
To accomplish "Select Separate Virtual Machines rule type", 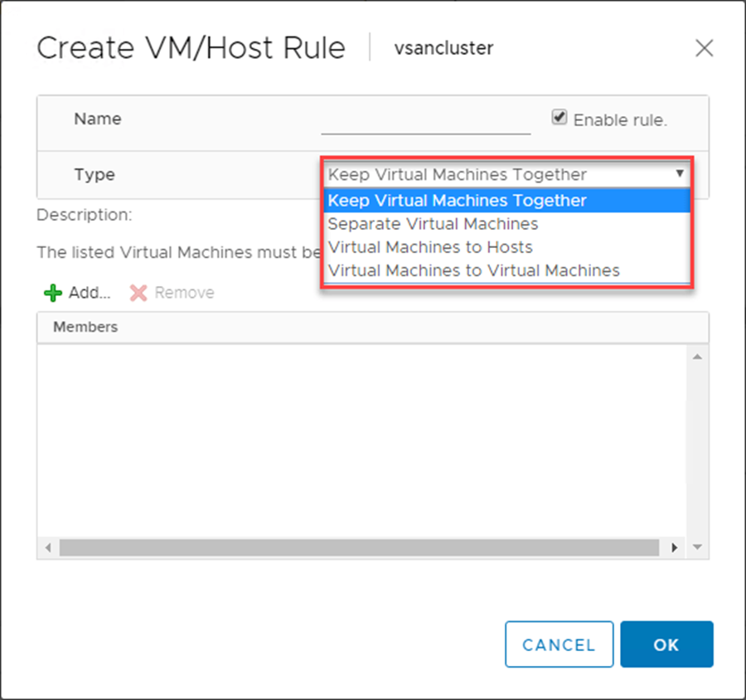I will (x=433, y=224).
